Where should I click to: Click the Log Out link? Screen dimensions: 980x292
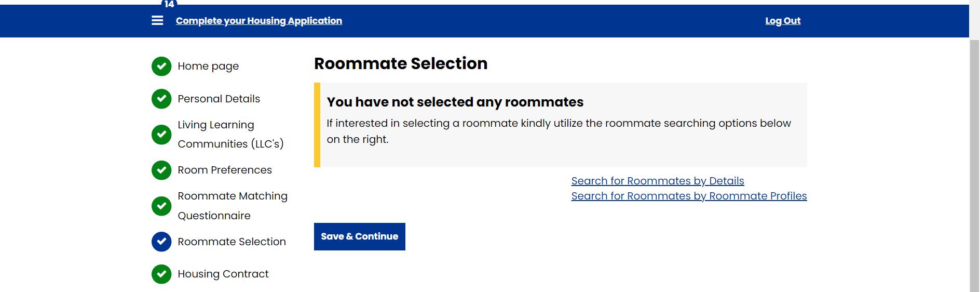(x=783, y=21)
